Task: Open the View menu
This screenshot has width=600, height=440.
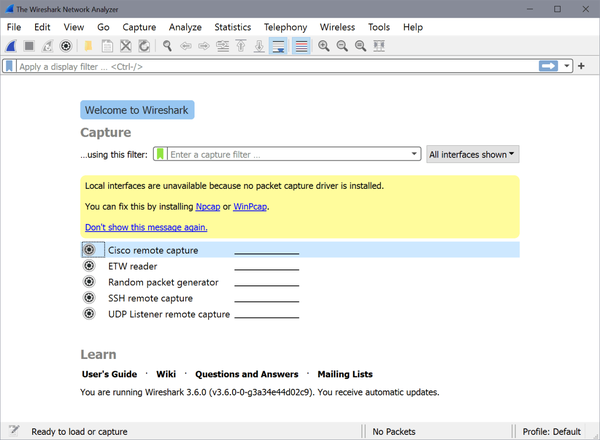Action: tap(73, 27)
